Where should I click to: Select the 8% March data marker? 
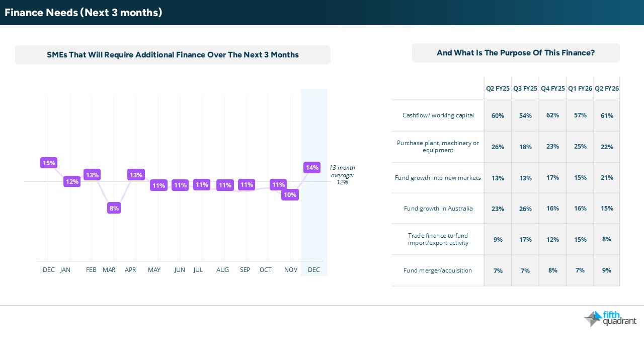(x=114, y=208)
